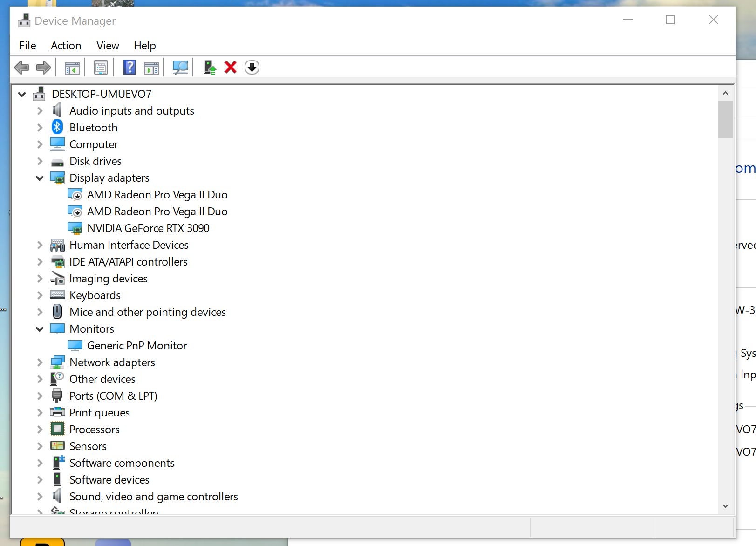The width and height of the screenshot is (756, 546).
Task: Open the File menu
Action: click(28, 46)
